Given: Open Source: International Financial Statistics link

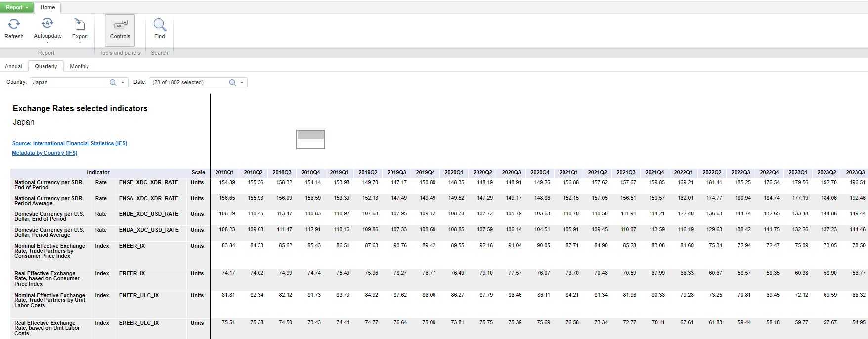Looking at the screenshot, I should (x=70, y=143).
